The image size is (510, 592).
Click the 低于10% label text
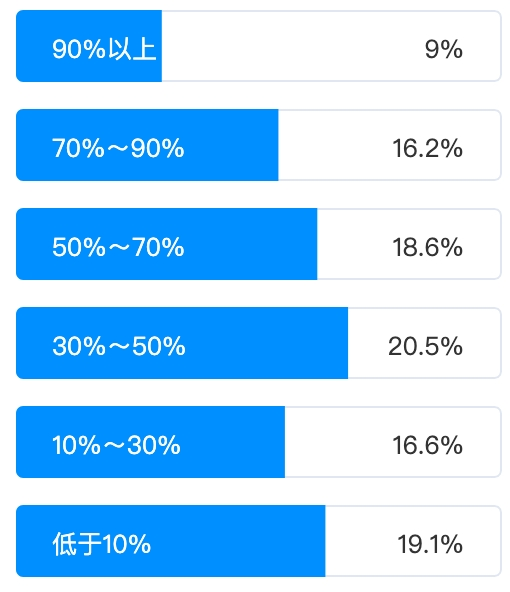(102, 544)
